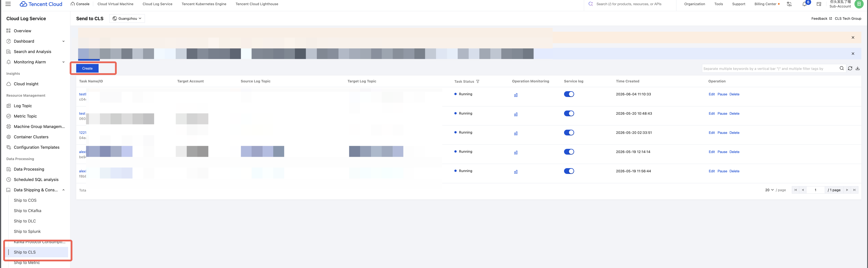The height and width of the screenshot is (268, 868).
Task: Go to first page of results
Action: point(796,190)
